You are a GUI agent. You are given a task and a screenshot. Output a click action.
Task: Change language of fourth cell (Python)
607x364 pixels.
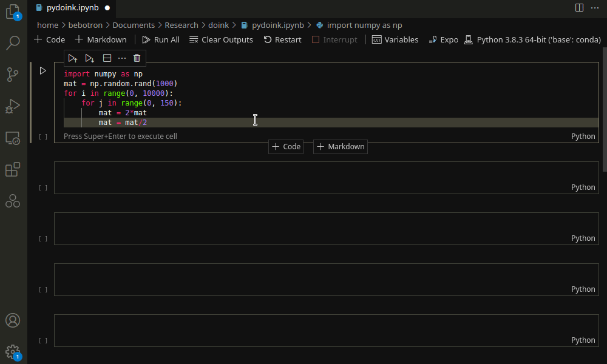[583, 289]
